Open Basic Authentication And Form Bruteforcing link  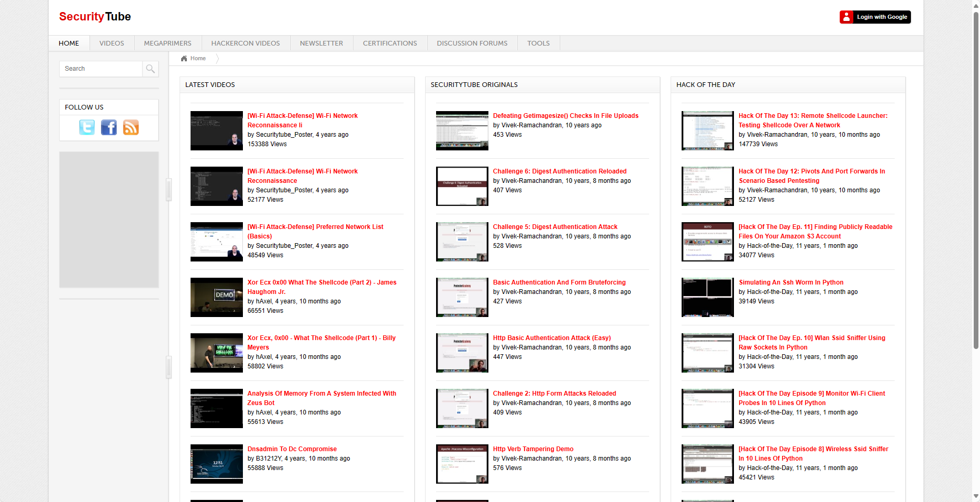560,282
